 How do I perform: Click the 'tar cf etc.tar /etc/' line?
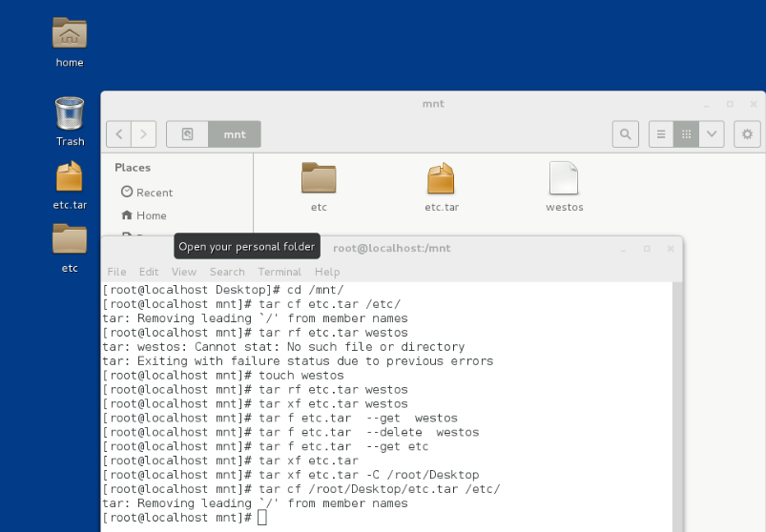(x=252, y=303)
